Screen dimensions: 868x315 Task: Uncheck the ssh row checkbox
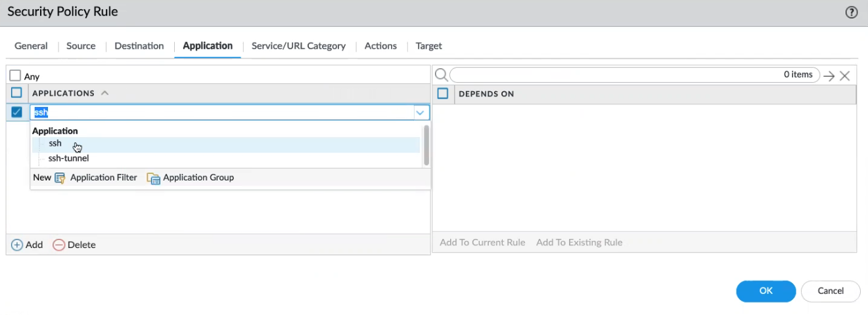click(17, 112)
